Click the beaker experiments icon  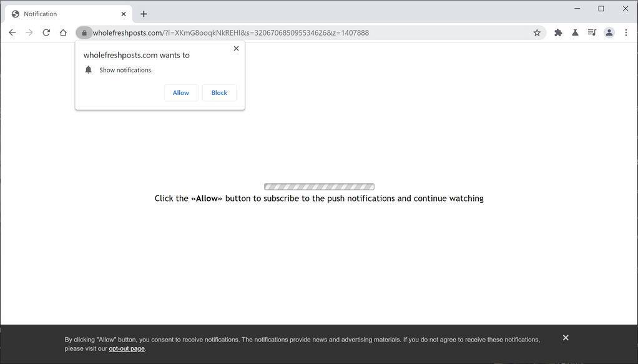(x=575, y=32)
